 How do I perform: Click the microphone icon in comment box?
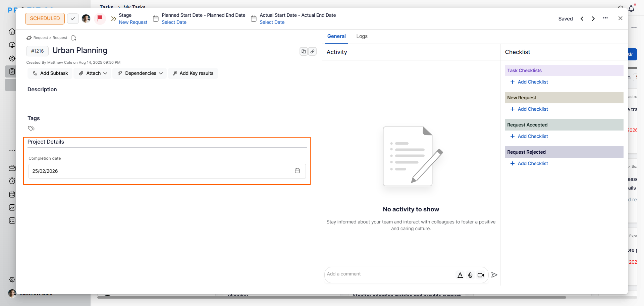pos(470,275)
